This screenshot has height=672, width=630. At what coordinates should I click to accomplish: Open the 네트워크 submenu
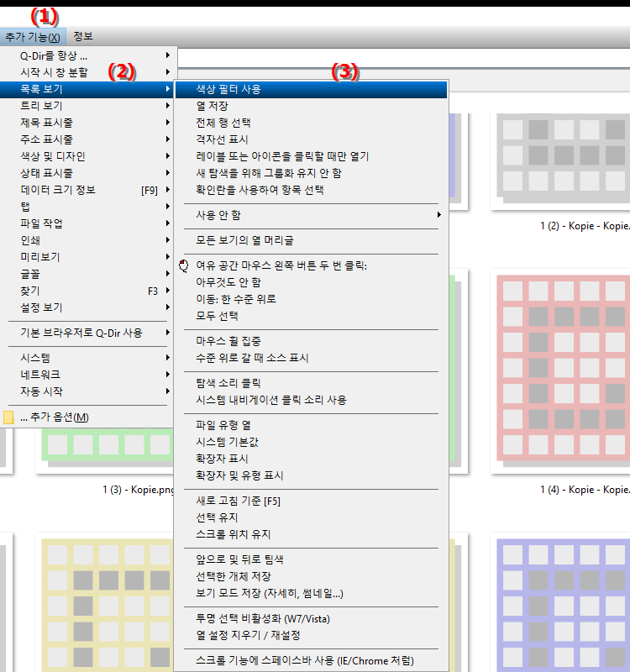pyautogui.click(x=88, y=375)
